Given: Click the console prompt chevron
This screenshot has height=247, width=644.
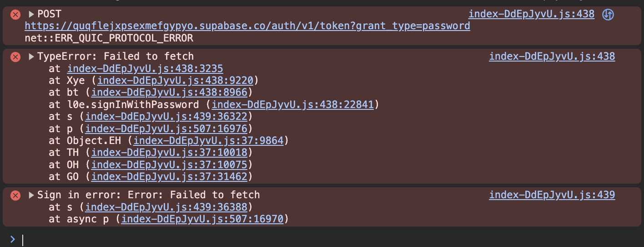Looking at the screenshot, I should pyautogui.click(x=13, y=239).
